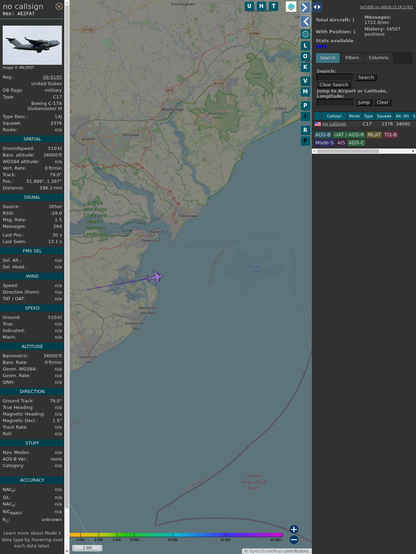
Task: Close the selected aircraft info panel
Action: (x=59, y=6)
